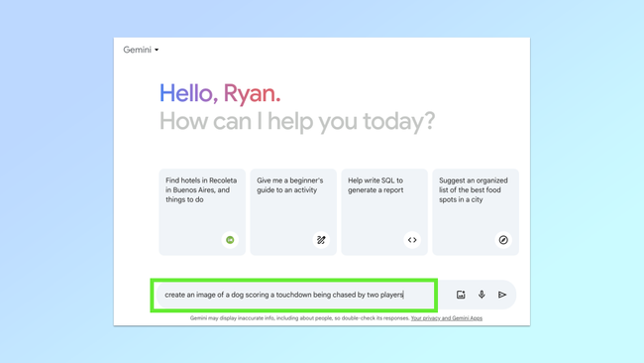
Task: Select the best food spots suggestion card
Action: point(476,212)
